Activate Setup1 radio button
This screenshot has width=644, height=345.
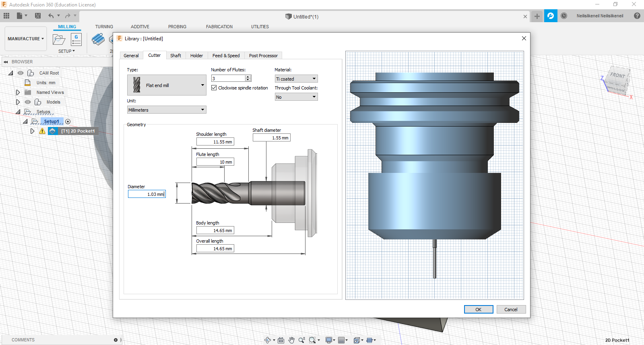[x=68, y=121]
